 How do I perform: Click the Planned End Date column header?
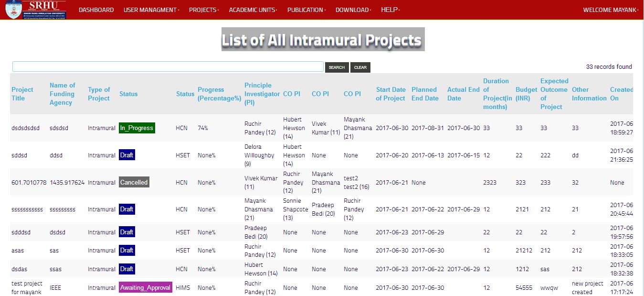coord(425,94)
